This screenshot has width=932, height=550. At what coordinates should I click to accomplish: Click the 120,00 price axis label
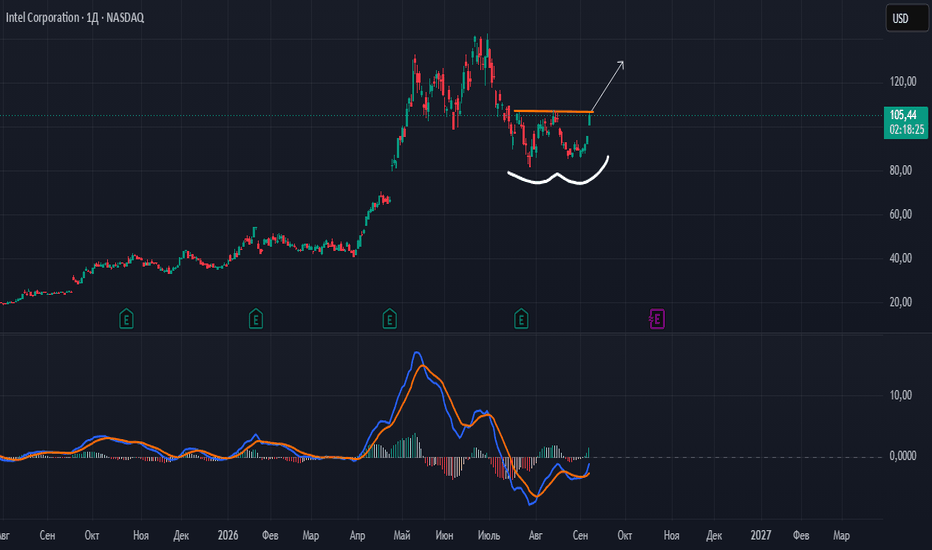coord(903,81)
